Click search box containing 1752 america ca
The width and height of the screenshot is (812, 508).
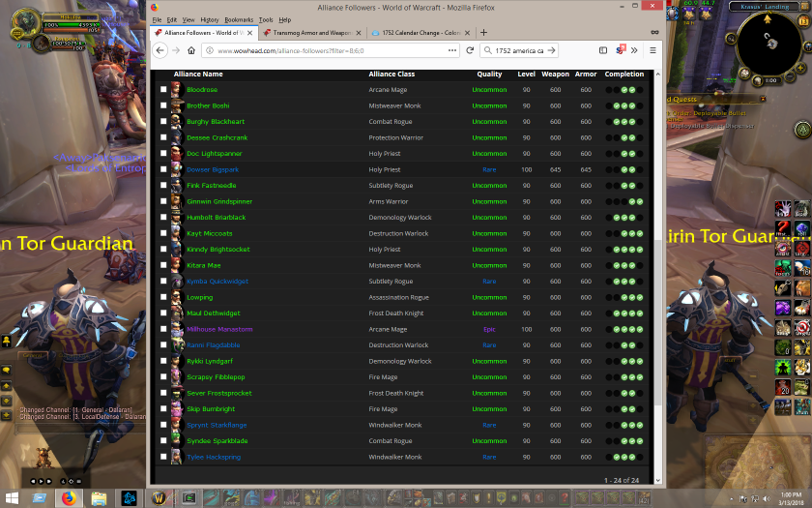click(x=519, y=50)
